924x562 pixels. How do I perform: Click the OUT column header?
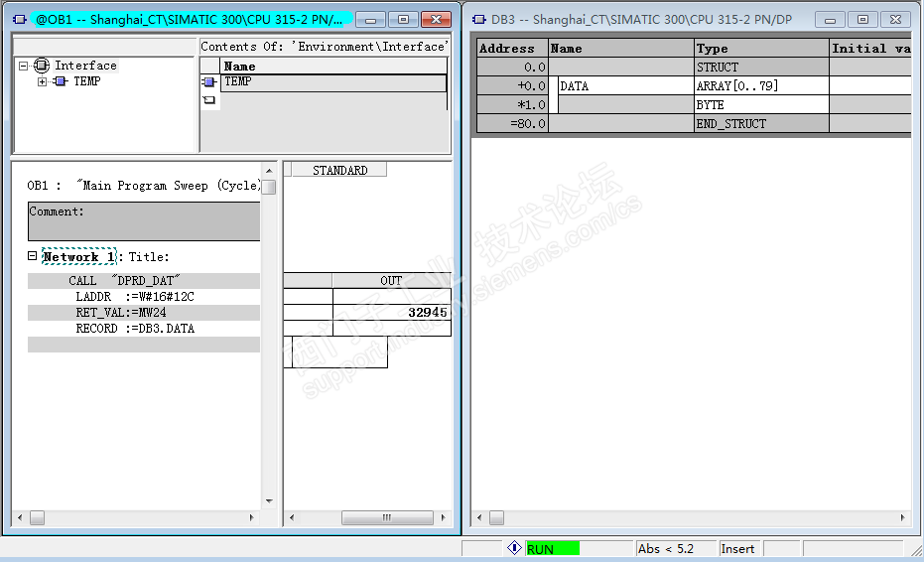(x=391, y=280)
